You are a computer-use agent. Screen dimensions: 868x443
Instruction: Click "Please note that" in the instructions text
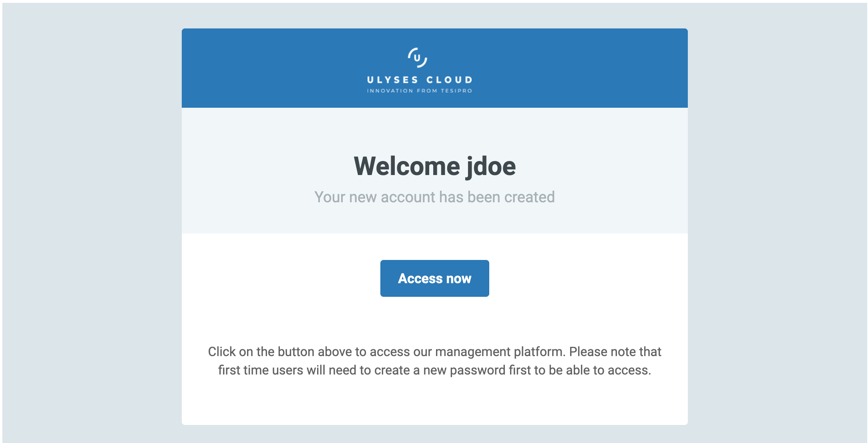(615, 352)
